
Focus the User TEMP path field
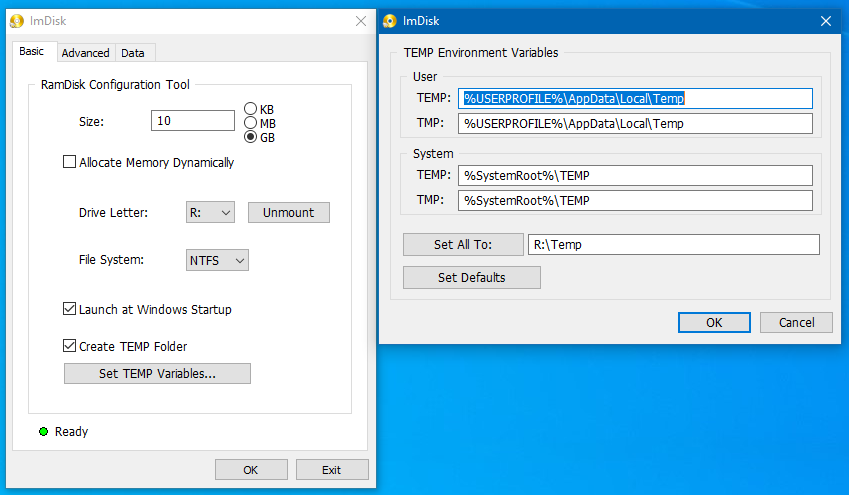[635, 99]
